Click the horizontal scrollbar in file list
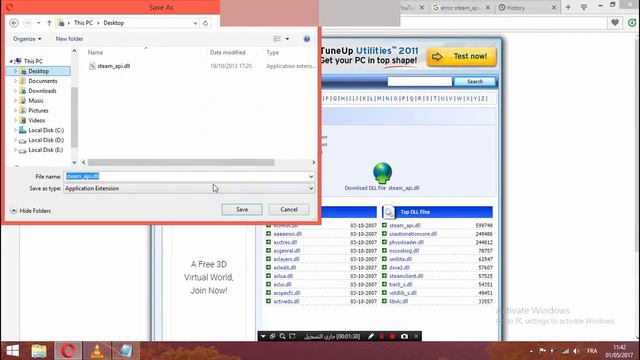Viewport: 640px width, 360px height. [x=181, y=162]
